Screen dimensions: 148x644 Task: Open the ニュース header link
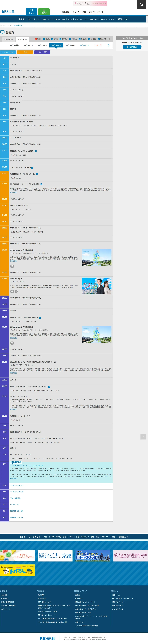pos(76,12)
